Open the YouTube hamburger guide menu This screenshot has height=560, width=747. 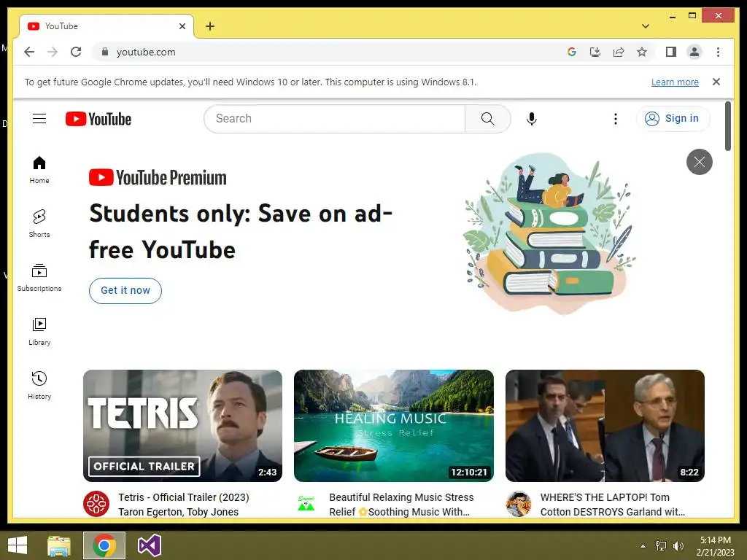point(39,119)
